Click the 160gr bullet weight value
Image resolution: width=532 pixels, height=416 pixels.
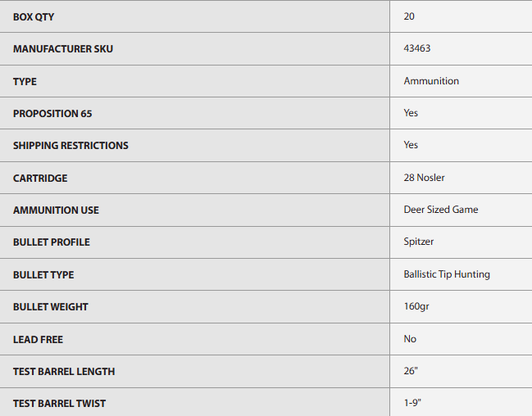tap(416, 306)
